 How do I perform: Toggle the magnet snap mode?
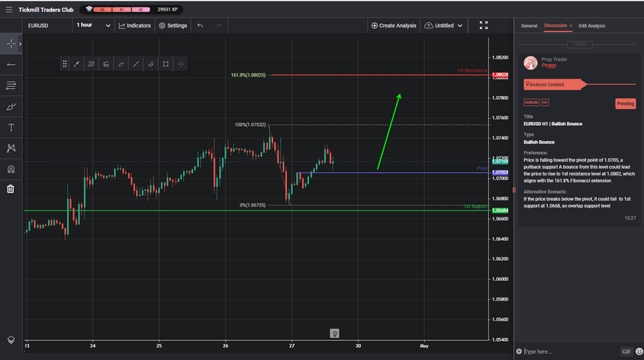coord(11,169)
